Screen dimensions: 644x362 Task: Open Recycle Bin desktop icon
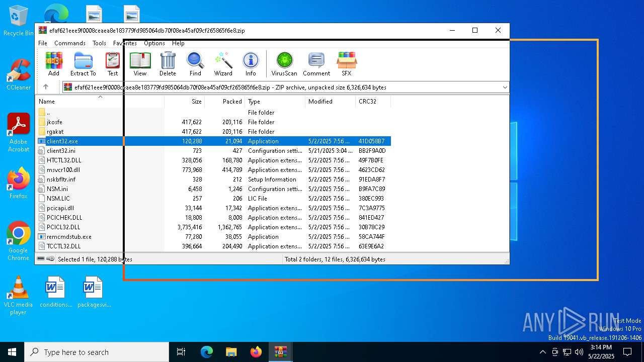click(19, 21)
